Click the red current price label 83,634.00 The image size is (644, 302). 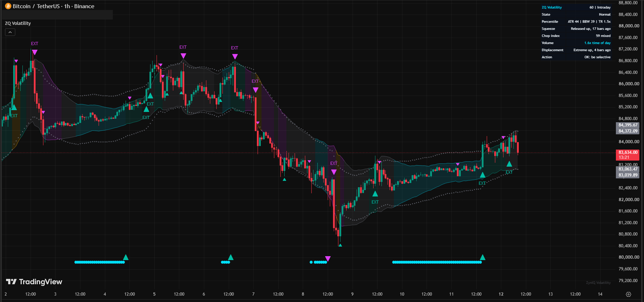click(x=628, y=152)
